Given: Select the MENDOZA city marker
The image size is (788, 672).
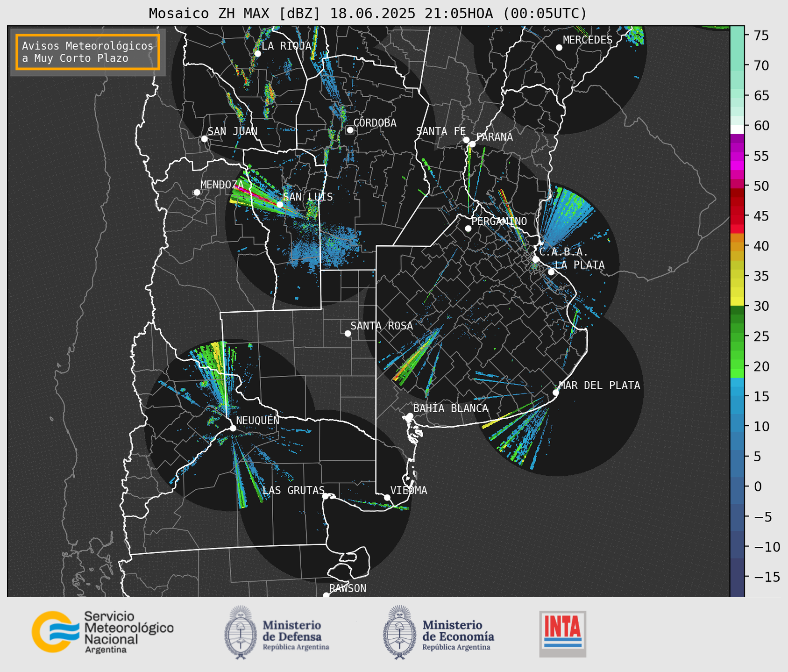Looking at the screenshot, I should click(x=197, y=193).
